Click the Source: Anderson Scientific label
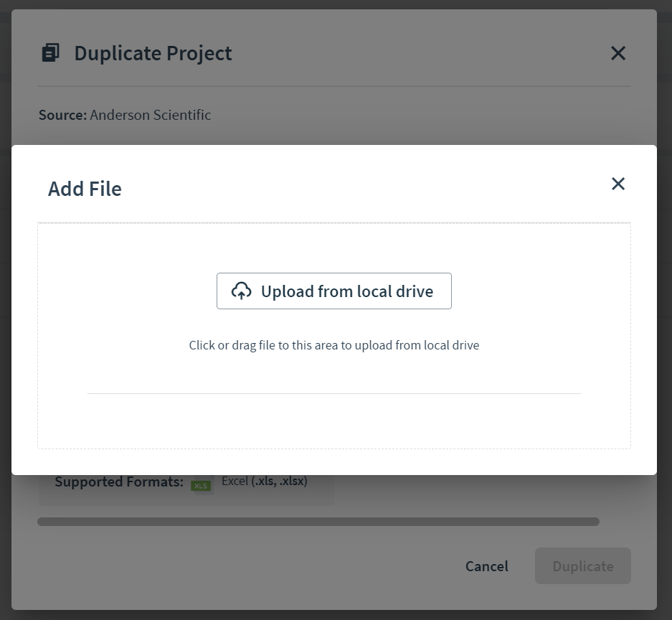Viewport: 672px width, 620px height. (x=124, y=115)
